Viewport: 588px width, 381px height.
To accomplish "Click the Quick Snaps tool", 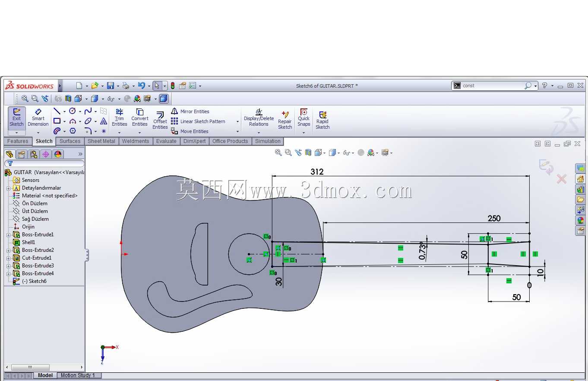I will [303, 117].
